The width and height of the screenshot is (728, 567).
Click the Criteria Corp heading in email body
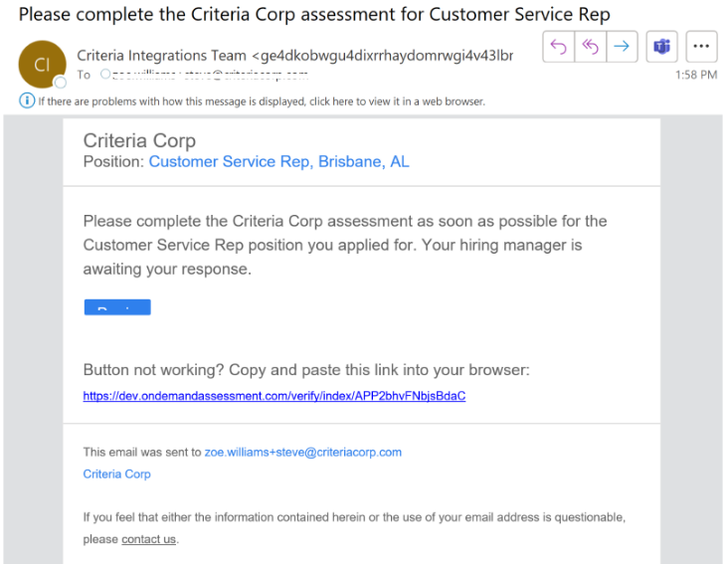(x=139, y=141)
